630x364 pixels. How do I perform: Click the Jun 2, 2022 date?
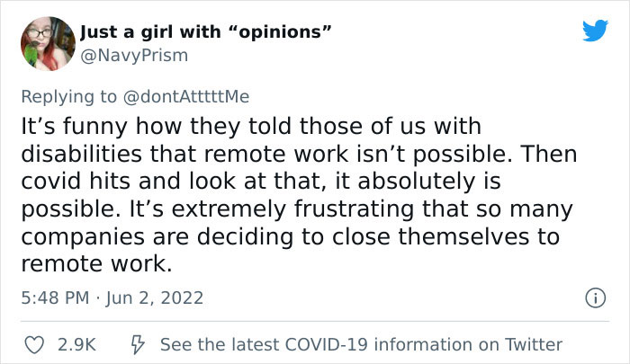pos(157,297)
